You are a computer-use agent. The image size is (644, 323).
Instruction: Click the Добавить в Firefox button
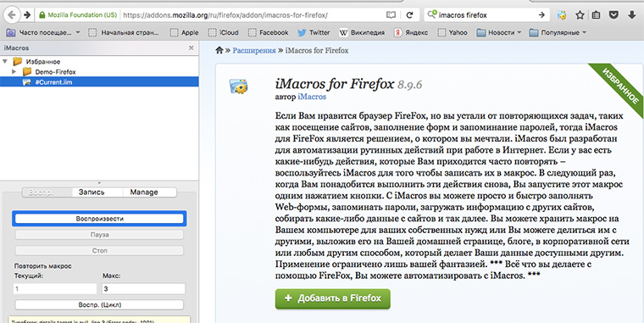(x=333, y=298)
